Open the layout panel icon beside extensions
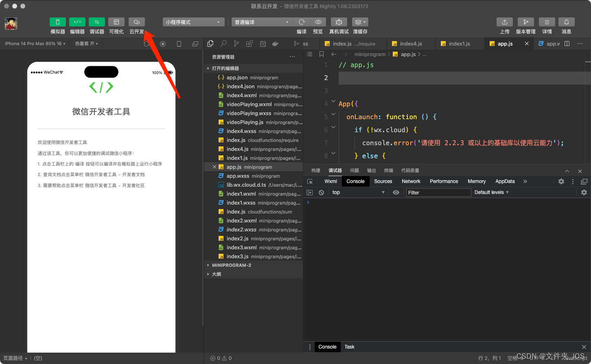Image resolution: width=591 pixels, height=364 pixels. coord(263,44)
